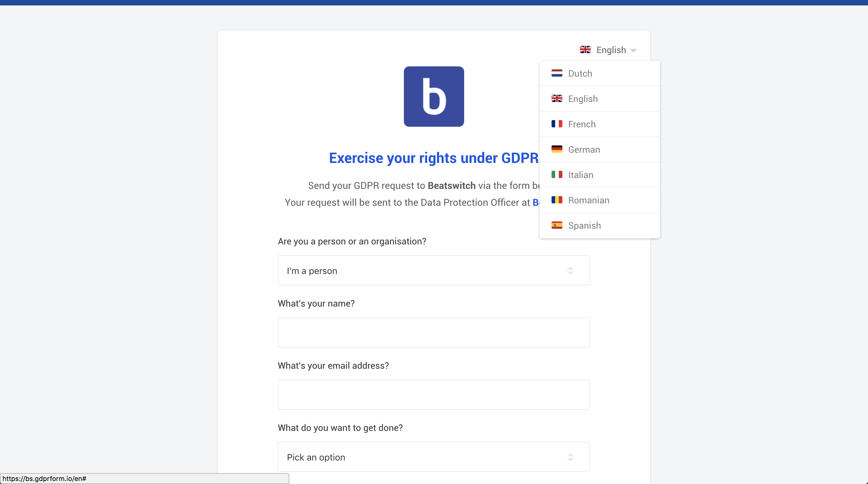Select French from the language menu
The width and height of the screenshot is (868, 484).
(x=582, y=124)
